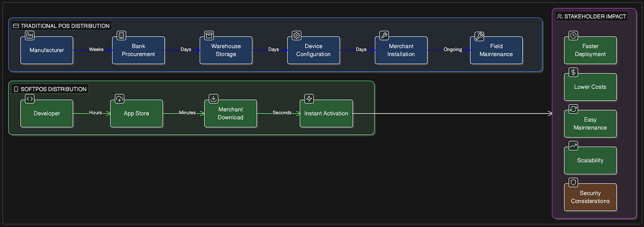Click the shield icon on Security Considerations
Viewport: 644px width, 227px height.
pyautogui.click(x=573, y=182)
